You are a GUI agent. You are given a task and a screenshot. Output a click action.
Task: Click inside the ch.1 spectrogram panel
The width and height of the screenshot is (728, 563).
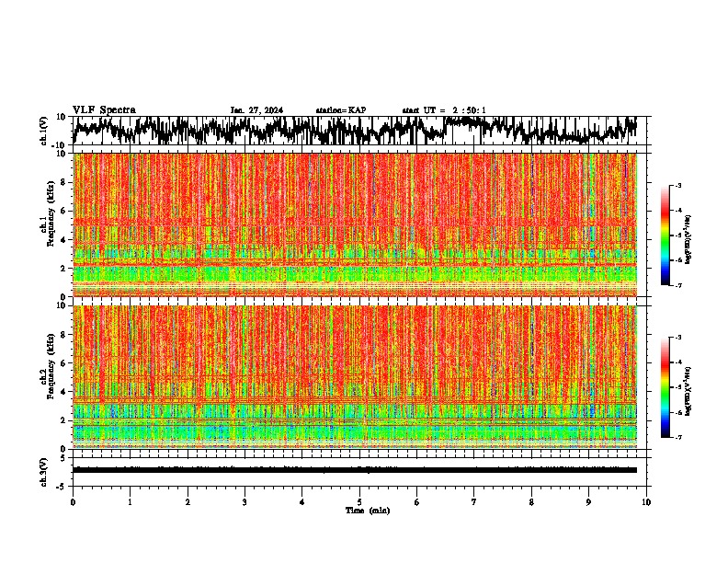[x=355, y=224]
